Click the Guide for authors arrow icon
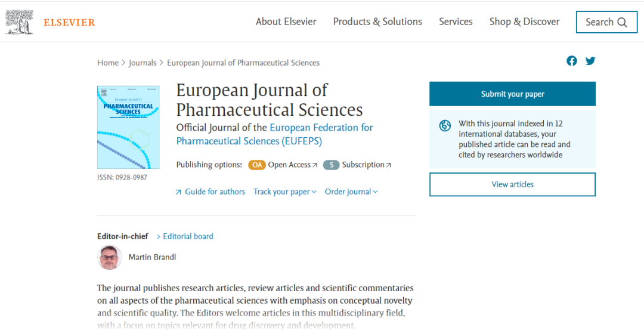The image size is (644, 330). click(x=178, y=192)
